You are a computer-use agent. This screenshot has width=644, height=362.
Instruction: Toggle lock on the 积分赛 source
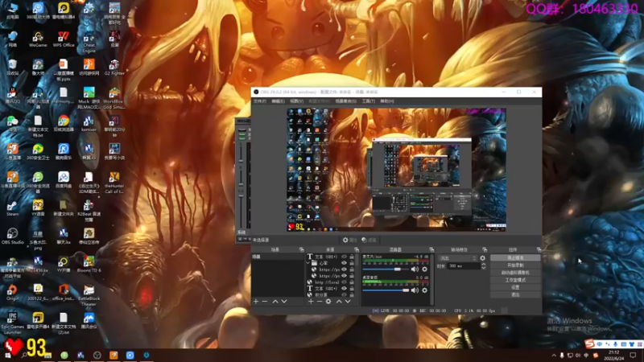pyautogui.click(x=352, y=294)
